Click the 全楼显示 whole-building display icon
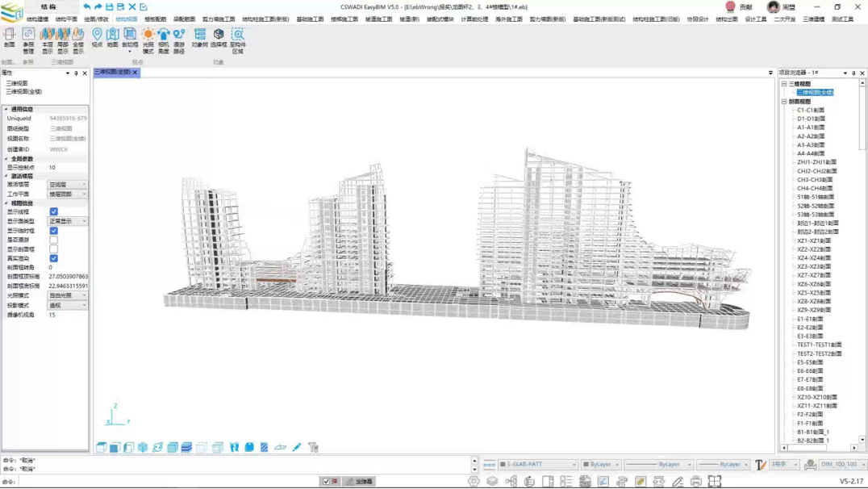This screenshot has height=489, width=868. [x=78, y=35]
